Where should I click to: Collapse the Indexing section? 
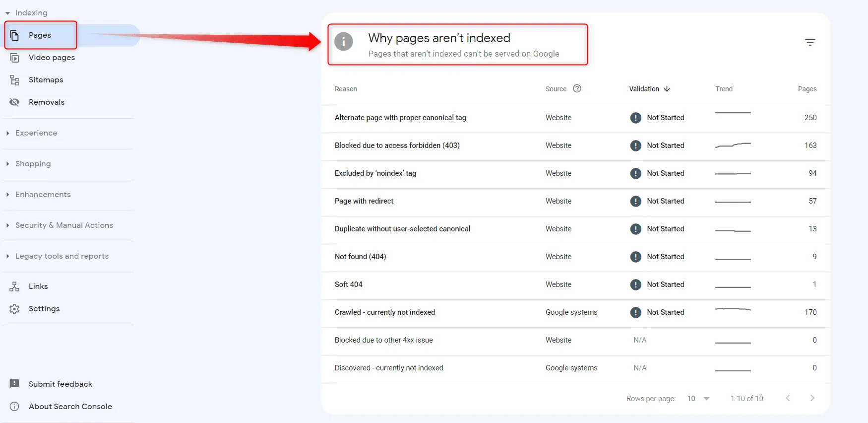pyautogui.click(x=31, y=13)
